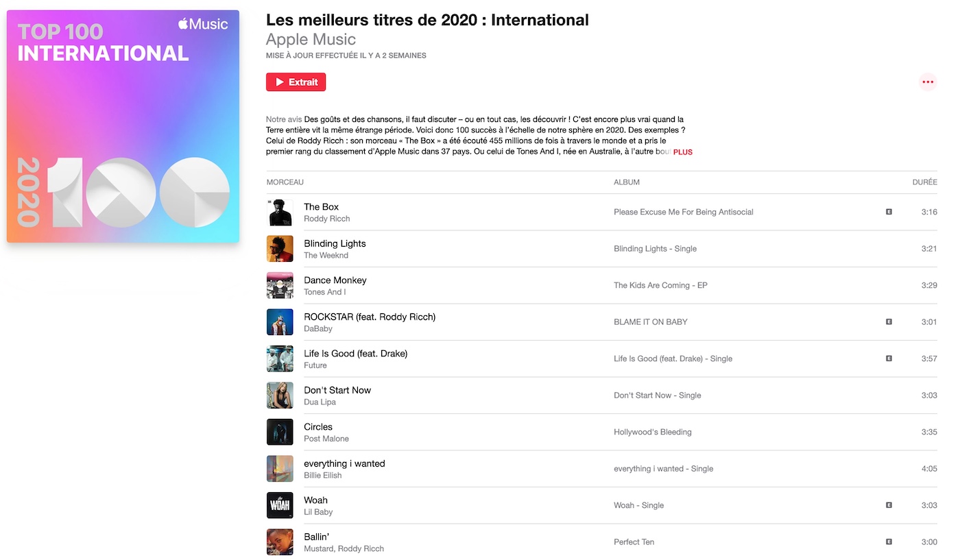Click artist name Dua Lipa
960x560 pixels.
(x=320, y=402)
